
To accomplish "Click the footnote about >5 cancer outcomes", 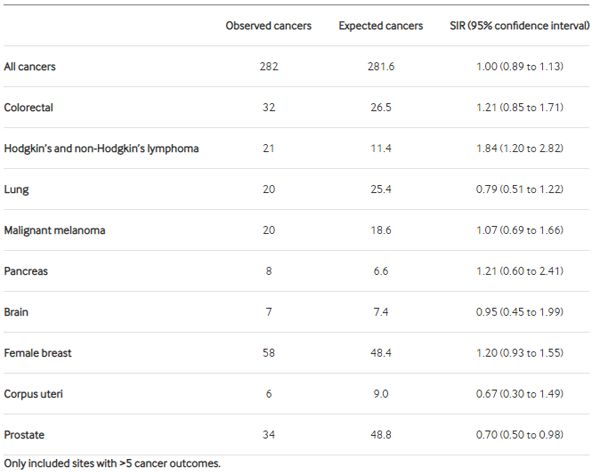I will point(111,463).
